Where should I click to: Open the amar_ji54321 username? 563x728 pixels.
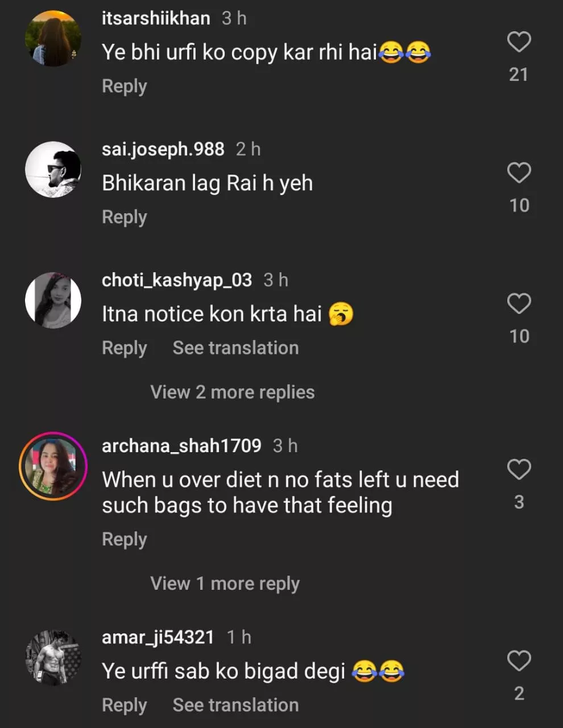158,637
